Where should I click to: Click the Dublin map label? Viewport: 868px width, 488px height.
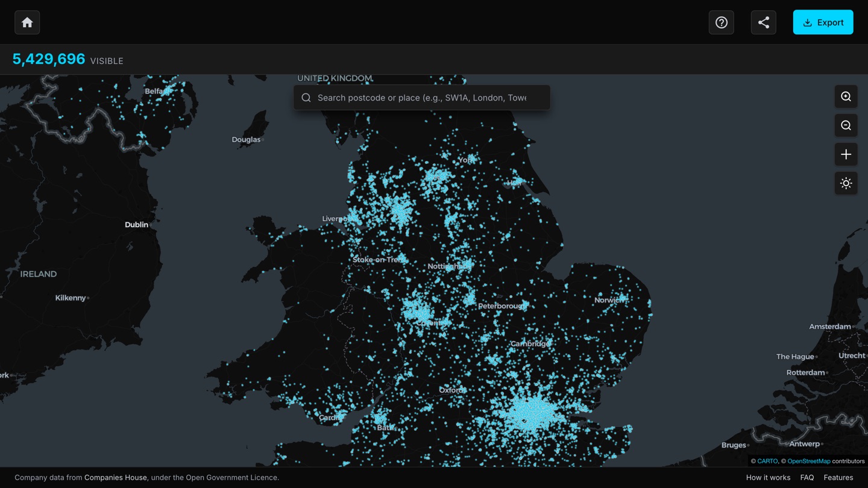point(136,224)
